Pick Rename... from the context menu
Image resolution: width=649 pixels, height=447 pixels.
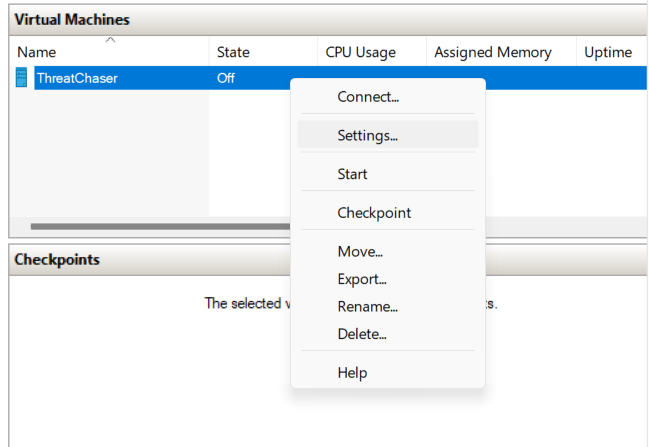(x=367, y=307)
